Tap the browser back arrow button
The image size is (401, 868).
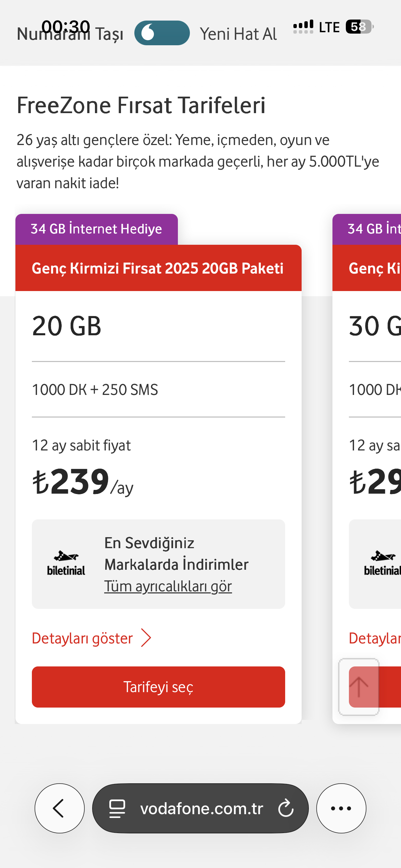click(x=60, y=808)
